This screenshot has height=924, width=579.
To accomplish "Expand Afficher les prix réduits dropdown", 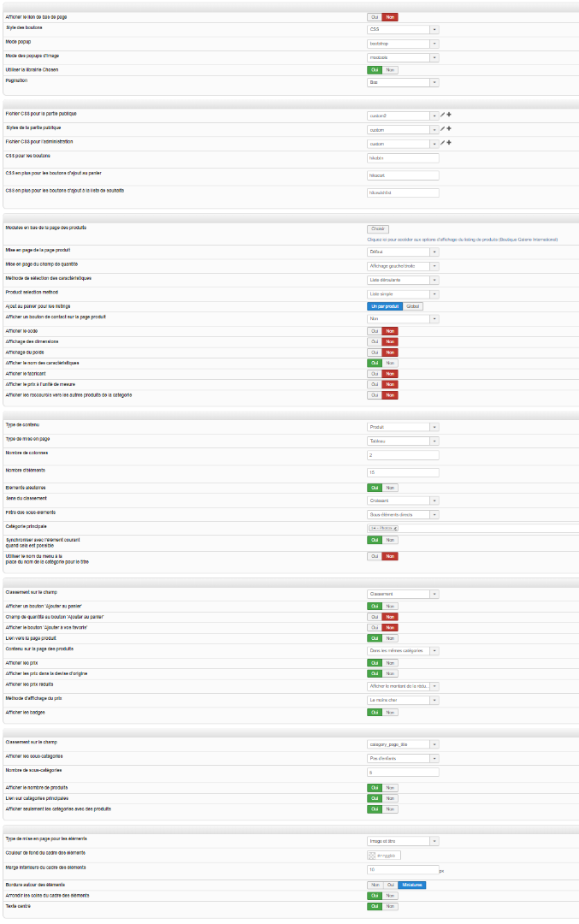I will coord(403,686).
